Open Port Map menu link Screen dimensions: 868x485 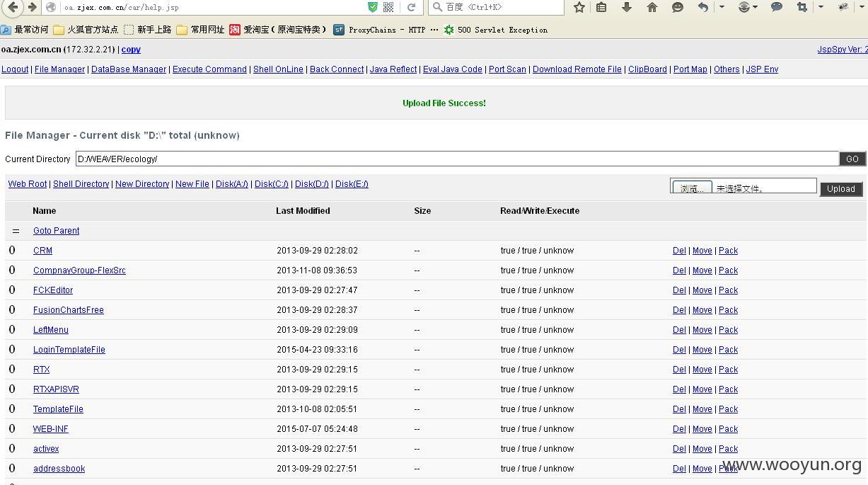tap(690, 69)
